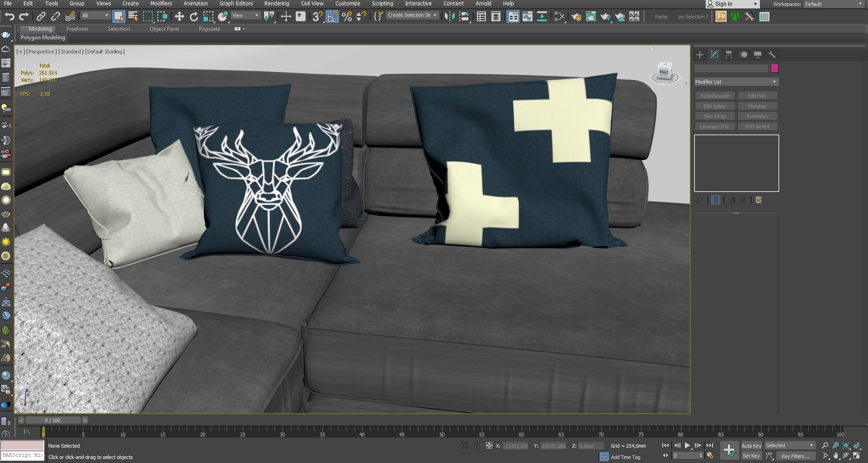Expand the Modifier List dropdown
Screen dimensions: 868x463
pyautogui.click(x=736, y=82)
